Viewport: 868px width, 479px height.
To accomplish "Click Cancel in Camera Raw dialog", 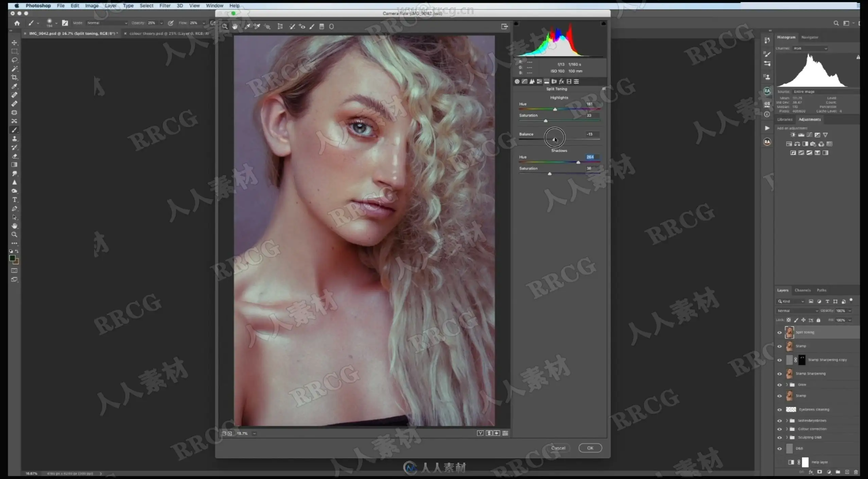I will pos(558,448).
